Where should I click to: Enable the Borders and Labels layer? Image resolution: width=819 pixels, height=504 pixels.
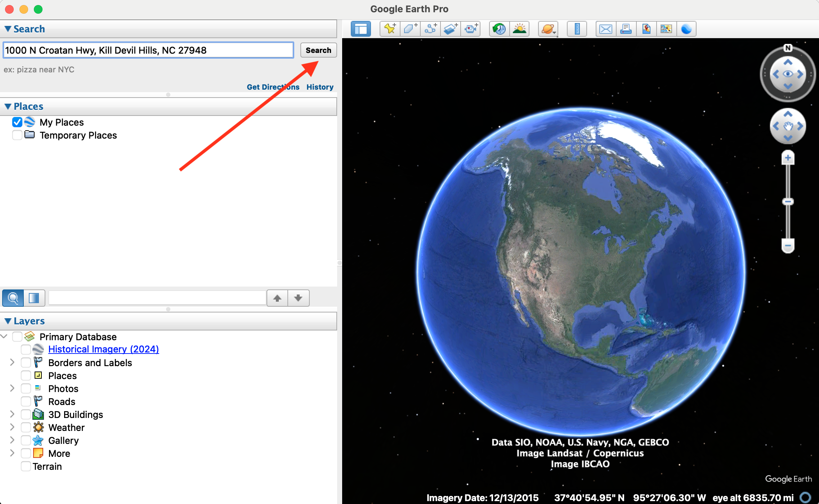click(x=26, y=363)
